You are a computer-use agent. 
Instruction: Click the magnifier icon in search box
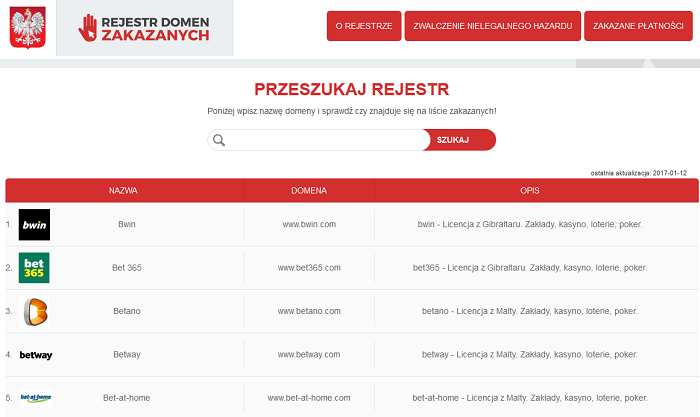point(219,140)
